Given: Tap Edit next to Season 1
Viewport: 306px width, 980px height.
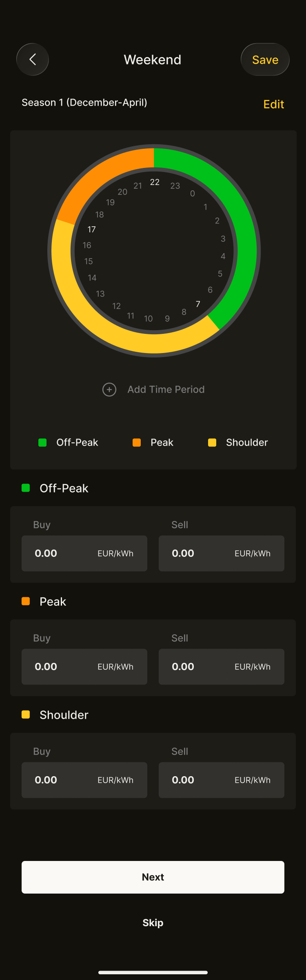Looking at the screenshot, I should (273, 104).
